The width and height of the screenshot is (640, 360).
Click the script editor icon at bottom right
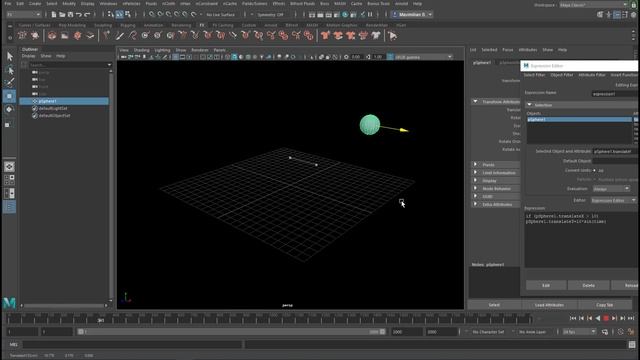coord(632,344)
